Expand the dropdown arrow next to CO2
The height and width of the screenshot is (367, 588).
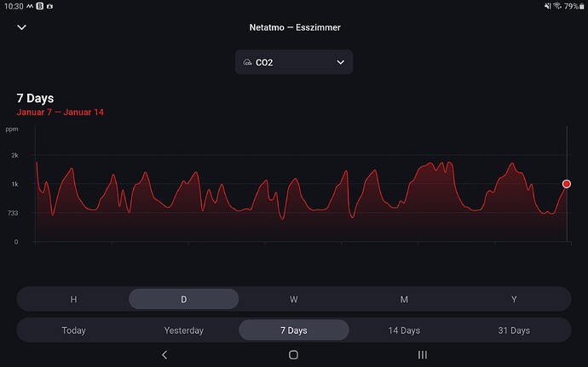click(341, 62)
